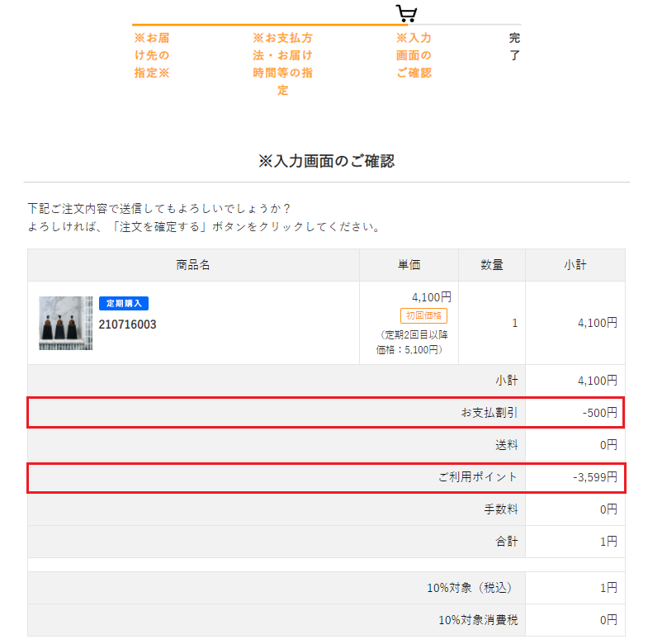Click the 数量 column header
Screen dimensions: 648x644
[492, 265]
